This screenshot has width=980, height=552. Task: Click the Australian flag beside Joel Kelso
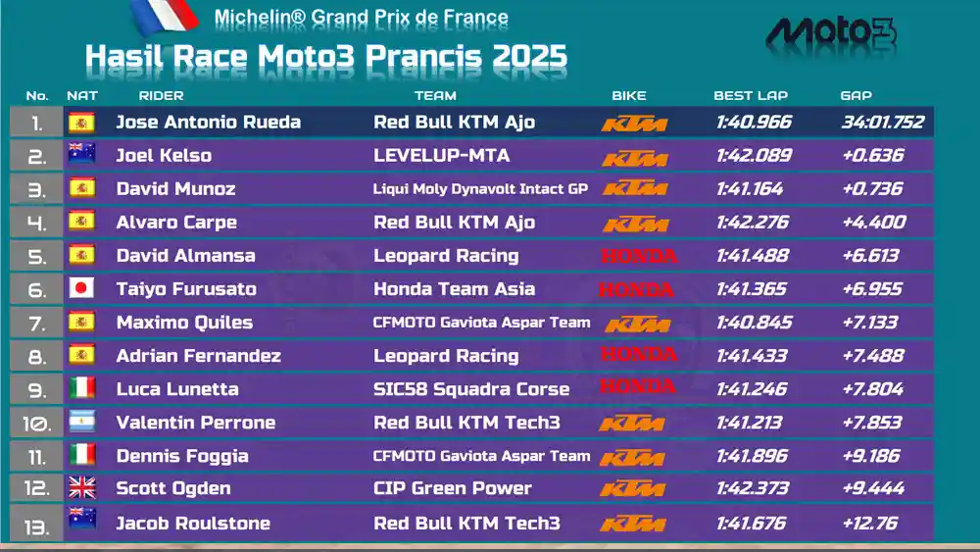(x=81, y=153)
